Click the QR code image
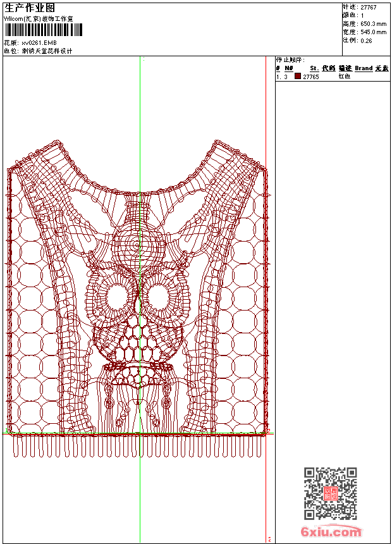Viewport: 392px width, 544px height. click(x=330, y=493)
